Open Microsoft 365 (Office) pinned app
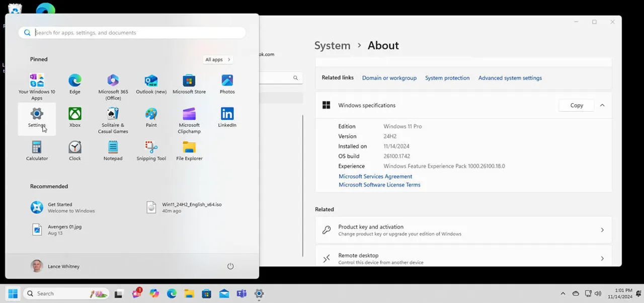 click(x=113, y=86)
